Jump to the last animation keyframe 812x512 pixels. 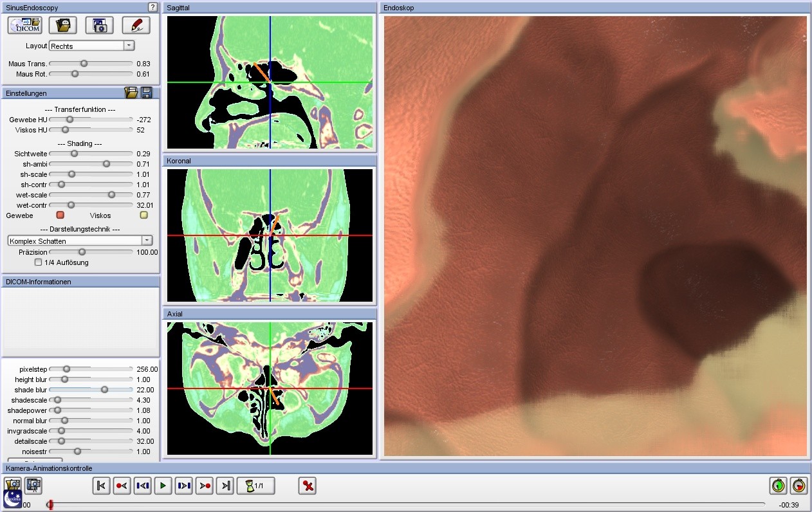tap(225, 486)
